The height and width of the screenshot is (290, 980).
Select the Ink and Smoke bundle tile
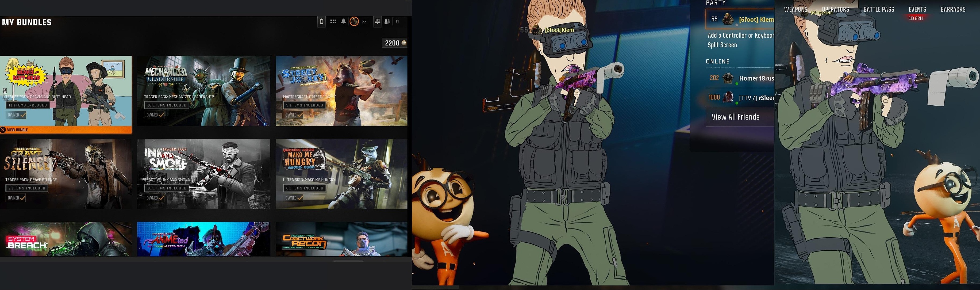[x=203, y=174]
